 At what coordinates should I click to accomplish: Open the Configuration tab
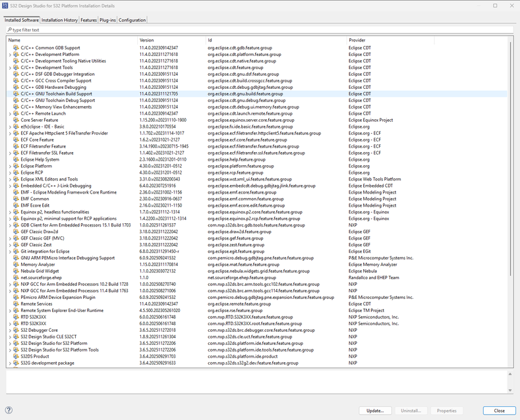[x=132, y=20]
